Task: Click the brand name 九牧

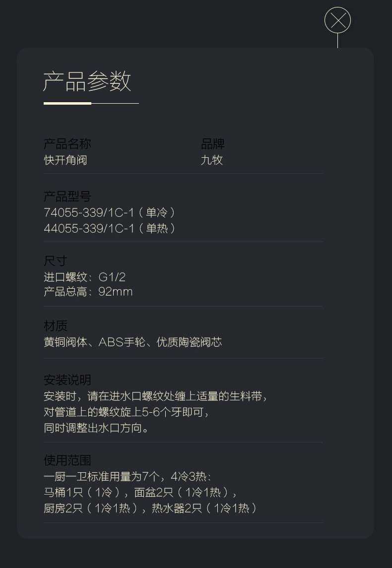Action: pyautogui.click(x=212, y=160)
